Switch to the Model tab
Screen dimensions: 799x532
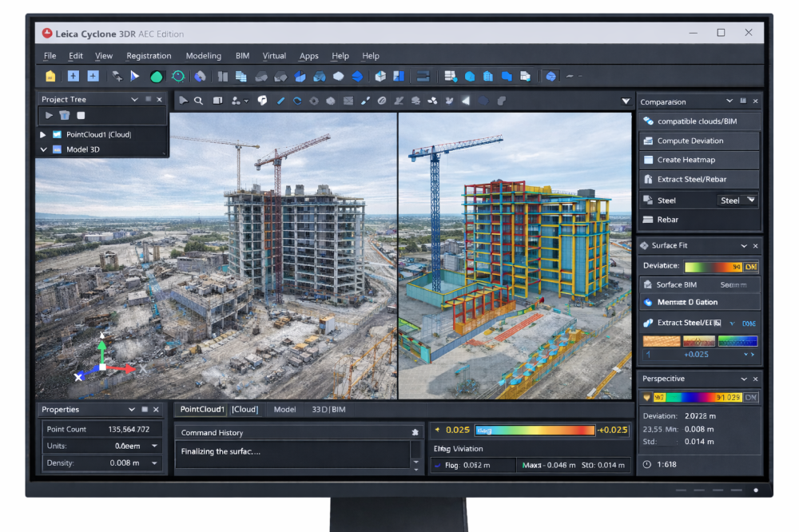pos(284,410)
